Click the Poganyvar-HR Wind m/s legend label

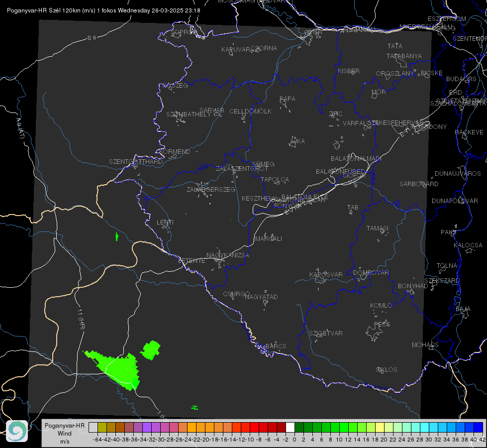[65, 434]
